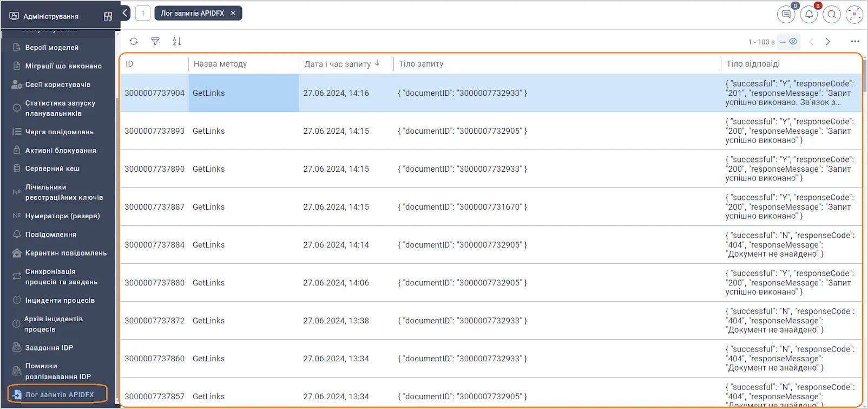Go to next page of records
868x409 pixels.
tap(828, 42)
